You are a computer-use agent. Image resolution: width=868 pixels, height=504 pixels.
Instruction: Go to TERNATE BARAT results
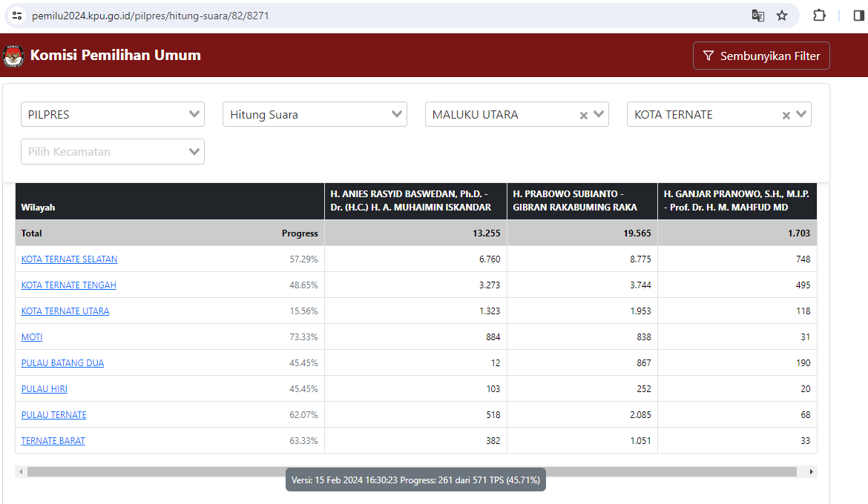click(53, 441)
